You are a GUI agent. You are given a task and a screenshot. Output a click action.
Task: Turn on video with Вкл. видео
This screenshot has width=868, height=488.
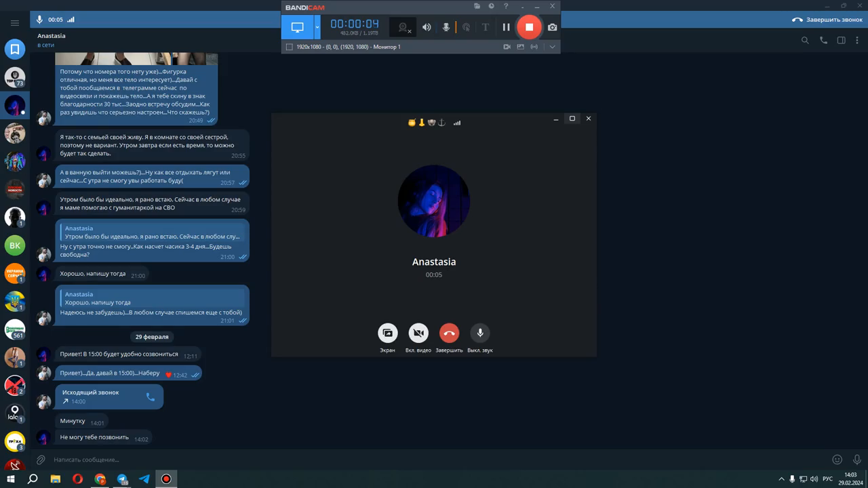click(418, 333)
